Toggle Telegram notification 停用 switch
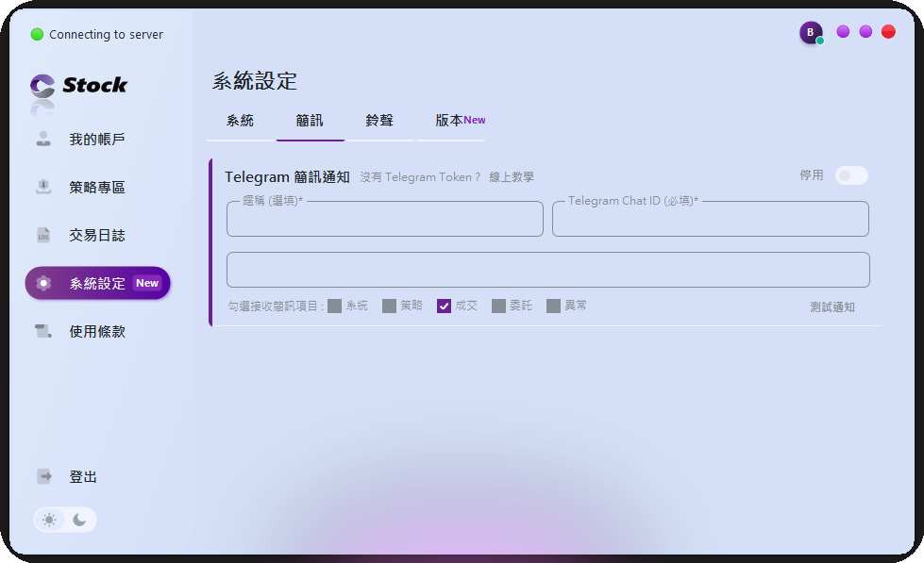The image size is (924, 563). (851, 175)
